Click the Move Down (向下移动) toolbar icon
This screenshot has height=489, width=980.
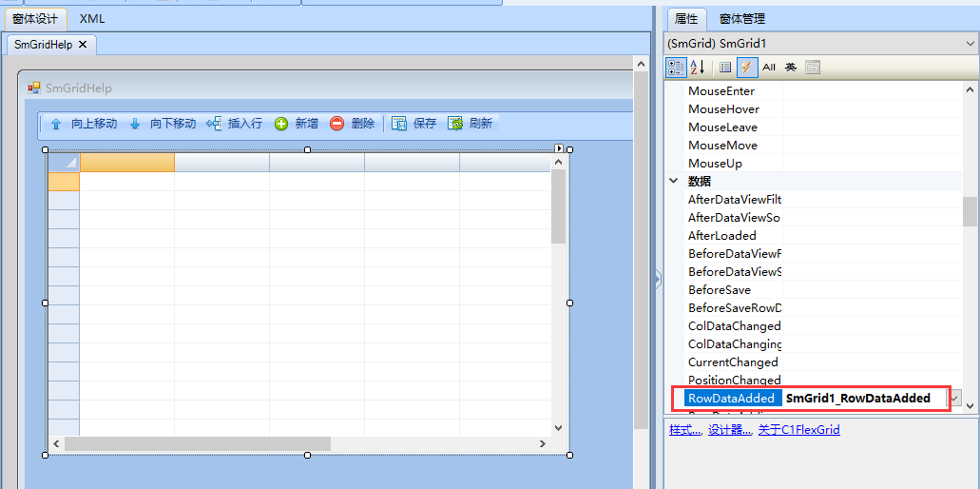click(134, 124)
